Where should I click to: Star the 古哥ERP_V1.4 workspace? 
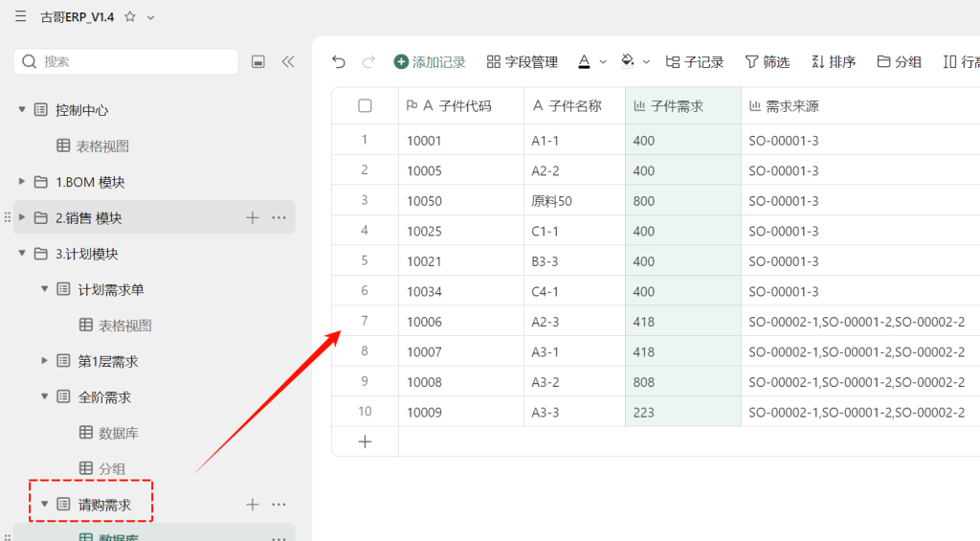point(130,17)
